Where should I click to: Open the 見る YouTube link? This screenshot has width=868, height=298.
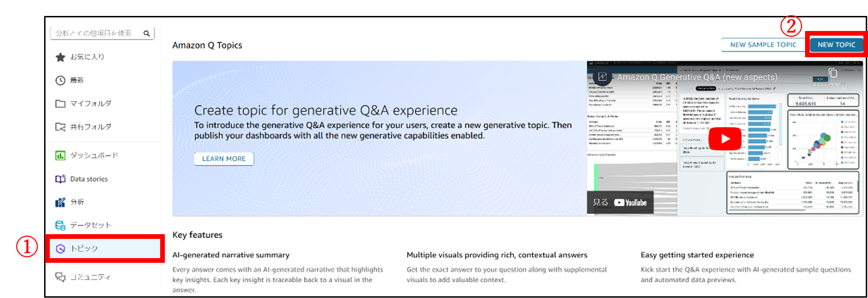(x=620, y=202)
